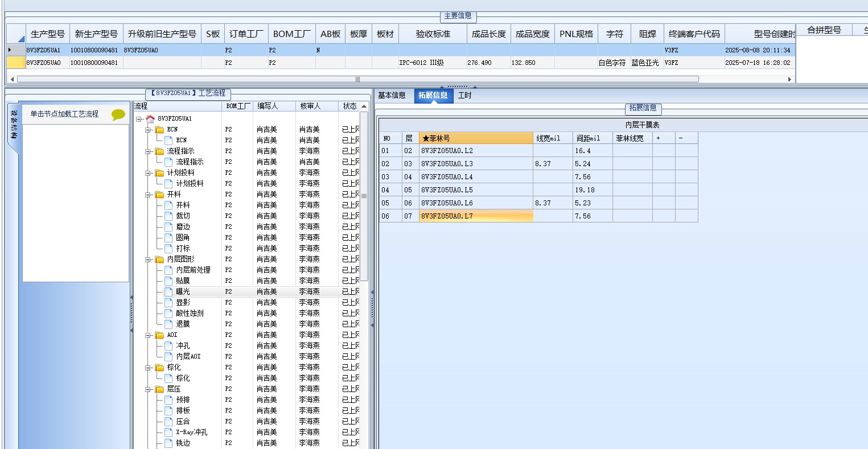Click the tree scrollbar up arrow
This screenshot has height=449, width=868.
point(364,106)
